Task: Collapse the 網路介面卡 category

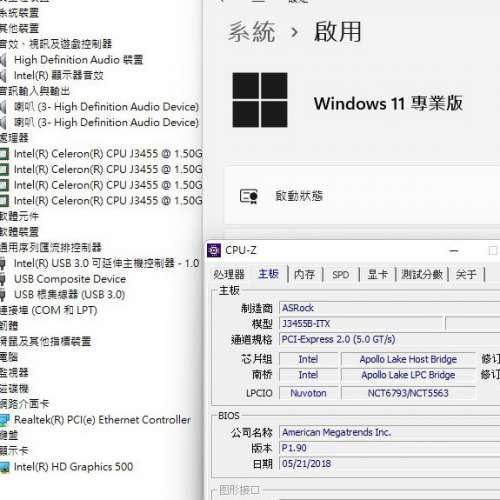Action: 24,404
